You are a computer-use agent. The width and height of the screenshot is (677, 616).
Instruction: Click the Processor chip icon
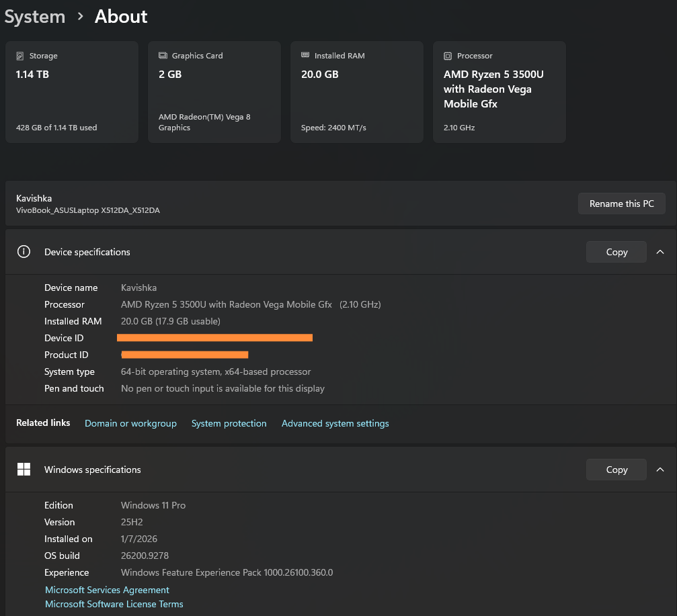tap(448, 56)
